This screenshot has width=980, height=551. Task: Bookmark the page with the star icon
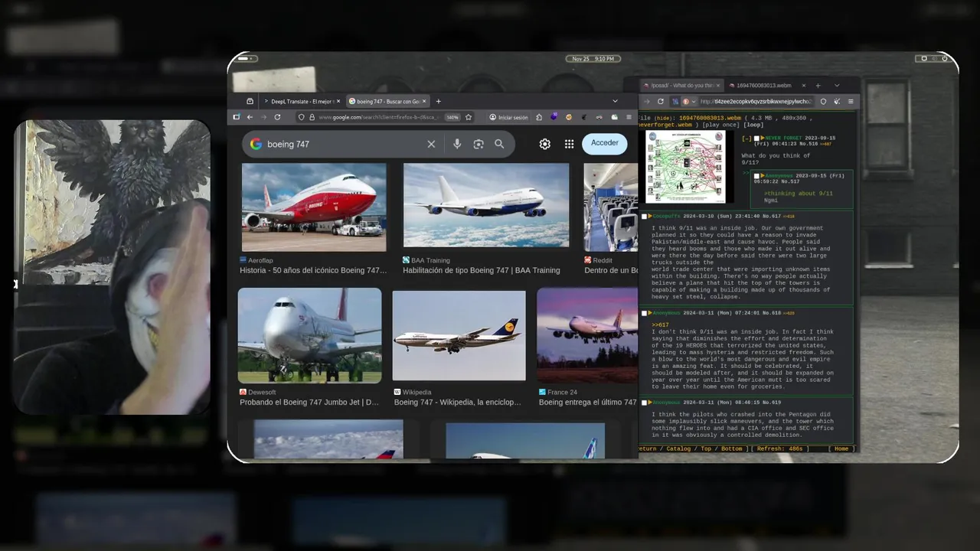[469, 117]
